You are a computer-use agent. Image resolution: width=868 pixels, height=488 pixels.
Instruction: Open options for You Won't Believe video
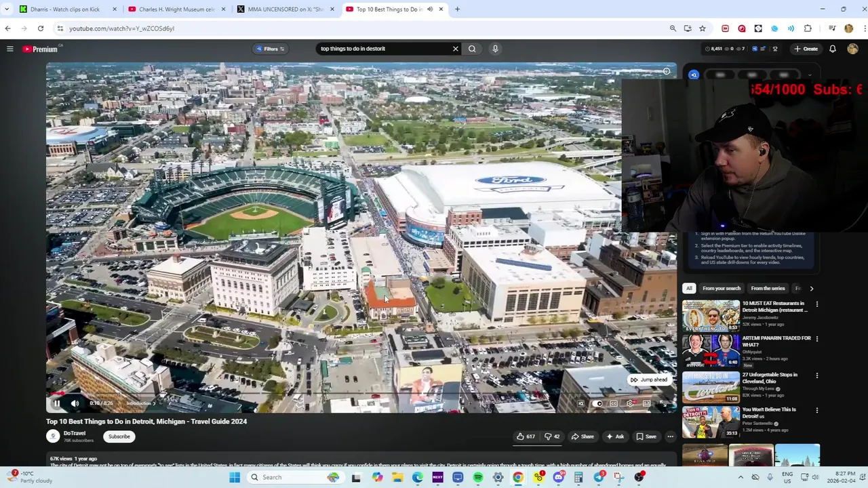(816, 410)
